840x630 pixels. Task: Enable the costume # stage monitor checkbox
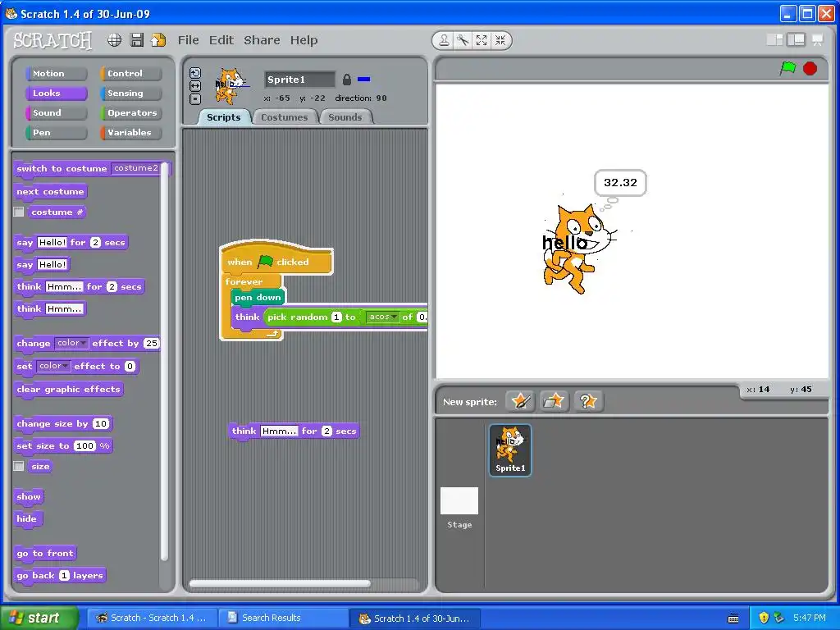(19, 212)
